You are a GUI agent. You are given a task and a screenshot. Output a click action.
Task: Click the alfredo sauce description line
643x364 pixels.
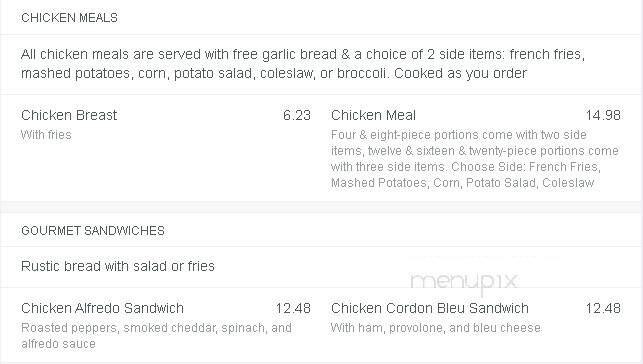click(x=58, y=344)
